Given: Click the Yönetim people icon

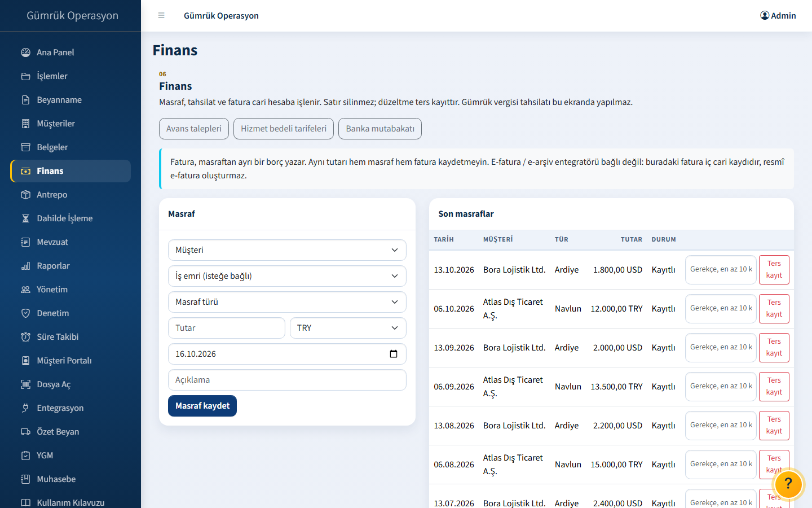Looking at the screenshot, I should 25,290.
